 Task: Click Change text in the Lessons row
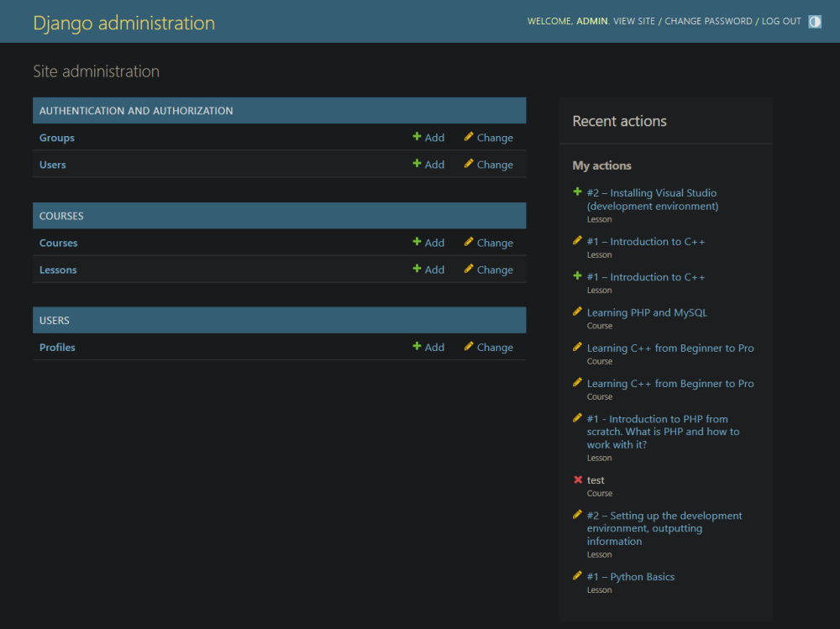tap(495, 270)
